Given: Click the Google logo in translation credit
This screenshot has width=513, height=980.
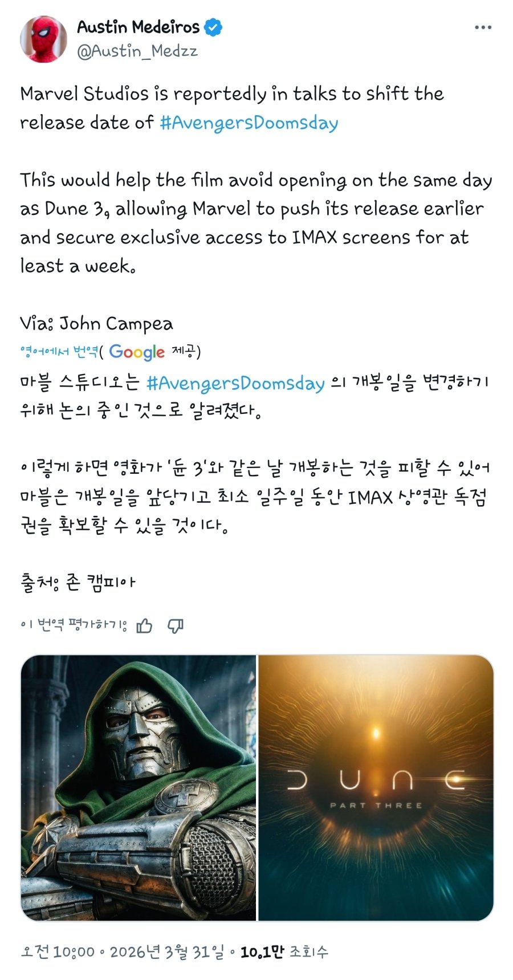Looking at the screenshot, I should (137, 352).
